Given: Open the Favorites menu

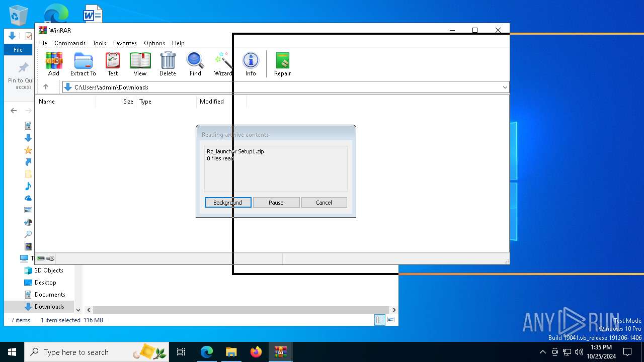Looking at the screenshot, I should point(125,43).
